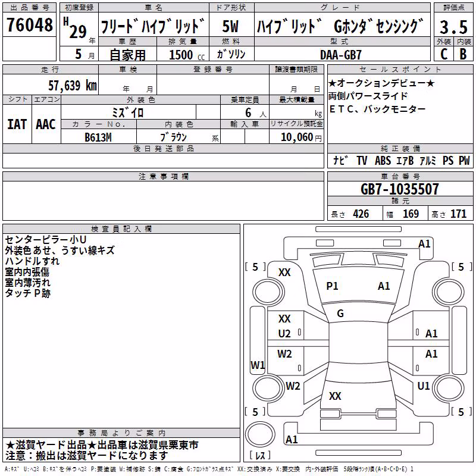Click inspector note 室内薄汚れ
476x476 pixels.
point(27,282)
